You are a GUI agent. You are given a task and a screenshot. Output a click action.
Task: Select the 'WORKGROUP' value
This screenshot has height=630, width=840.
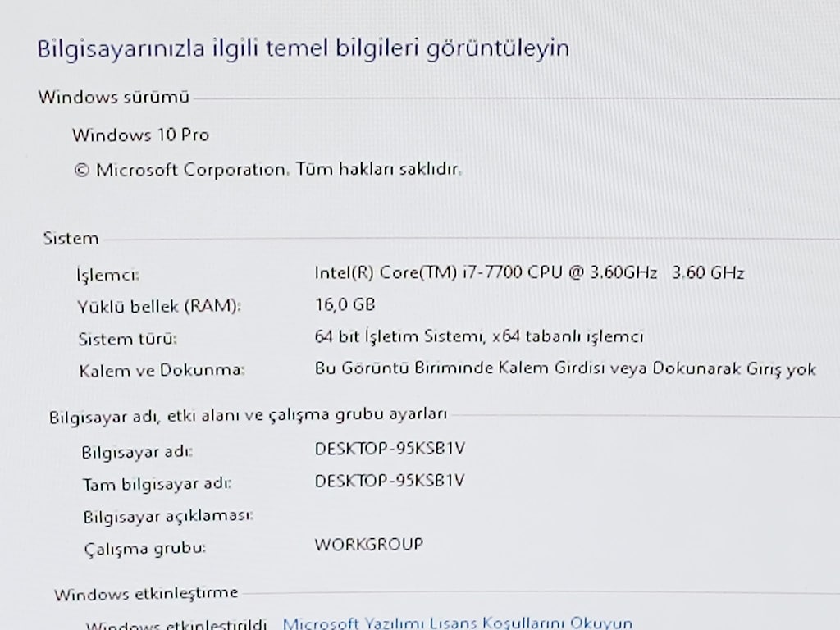[x=369, y=545]
